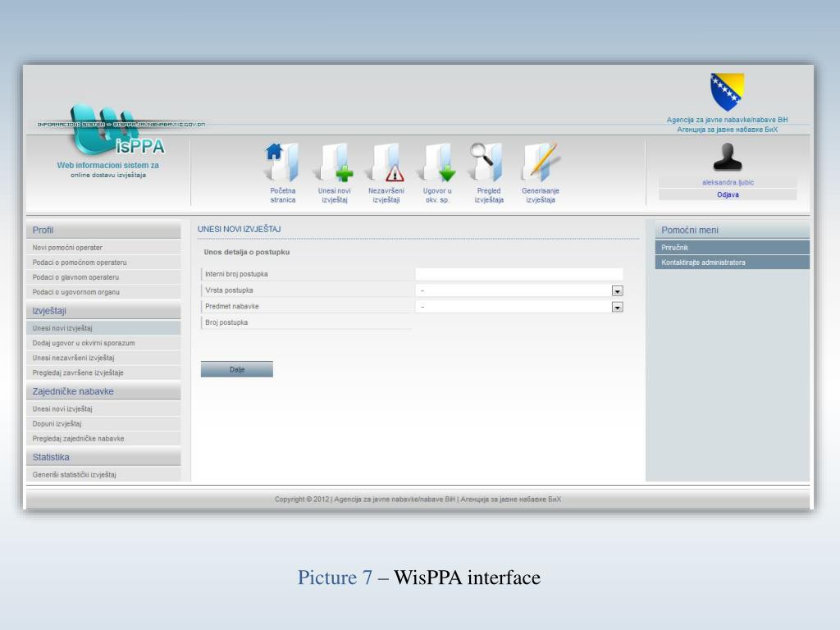Click the Copyright © 2012 footer text
The image size is (840, 630).
[418, 500]
